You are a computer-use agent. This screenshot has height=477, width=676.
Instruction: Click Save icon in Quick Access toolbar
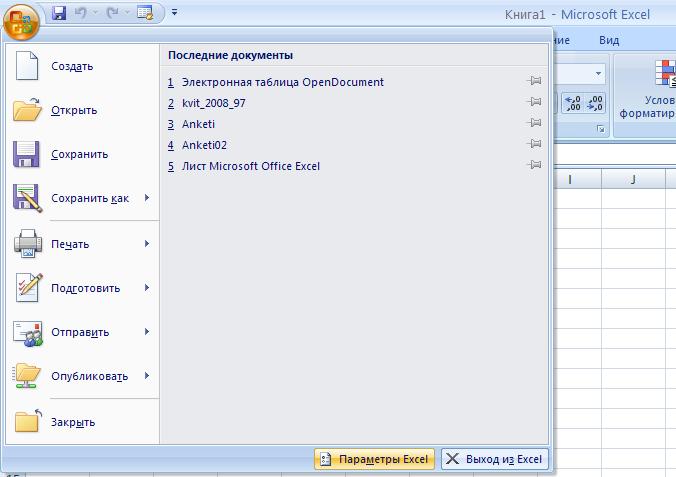coord(59,13)
